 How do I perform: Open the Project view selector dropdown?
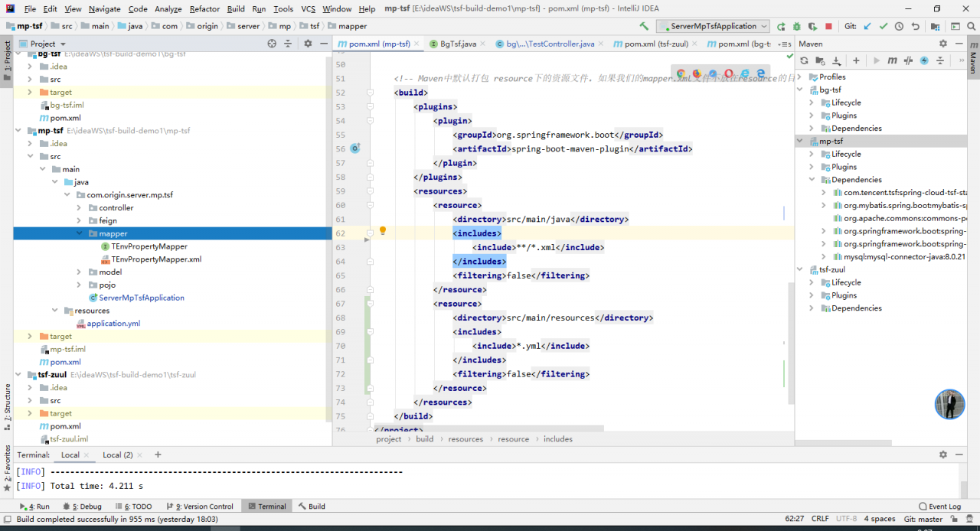click(x=43, y=44)
